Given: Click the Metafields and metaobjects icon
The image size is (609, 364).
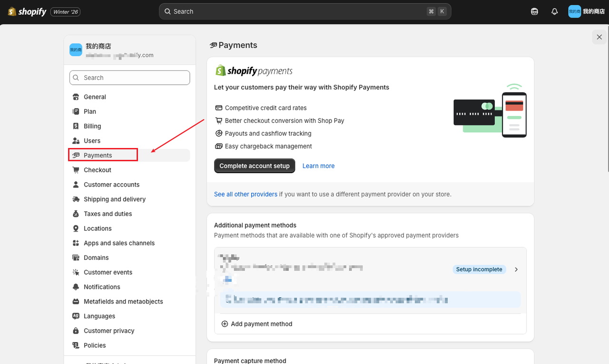Looking at the screenshot, I should tap(76, 301).
